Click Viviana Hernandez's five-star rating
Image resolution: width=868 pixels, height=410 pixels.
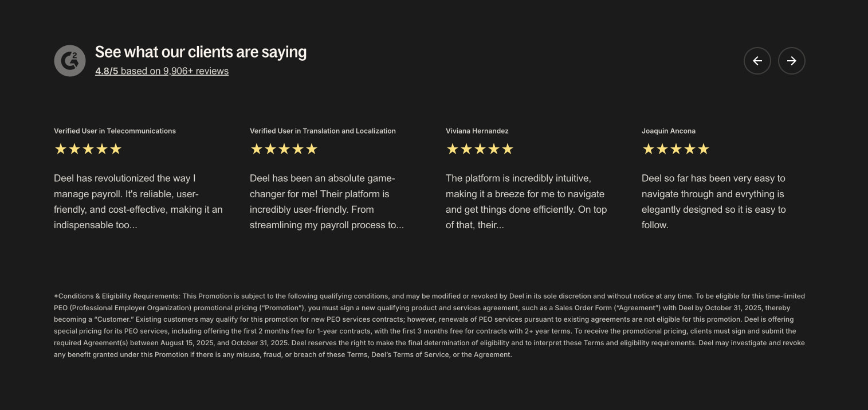click(480, 149)
